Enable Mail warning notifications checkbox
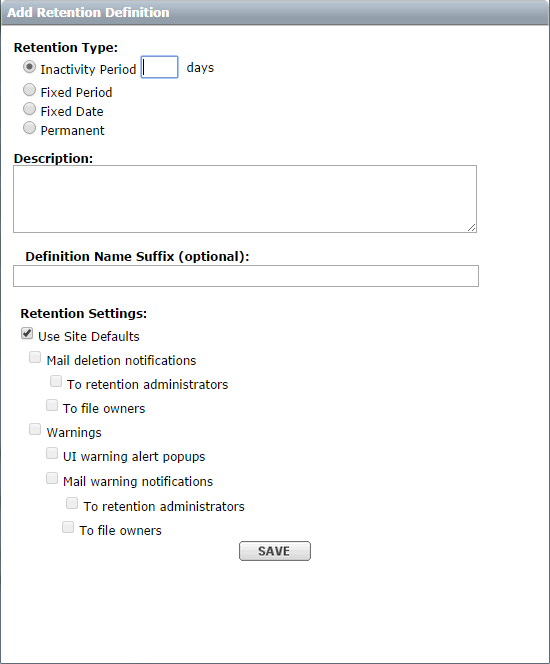Image resolution: width=550 pixels, height=664 pixels. (52, 479)
